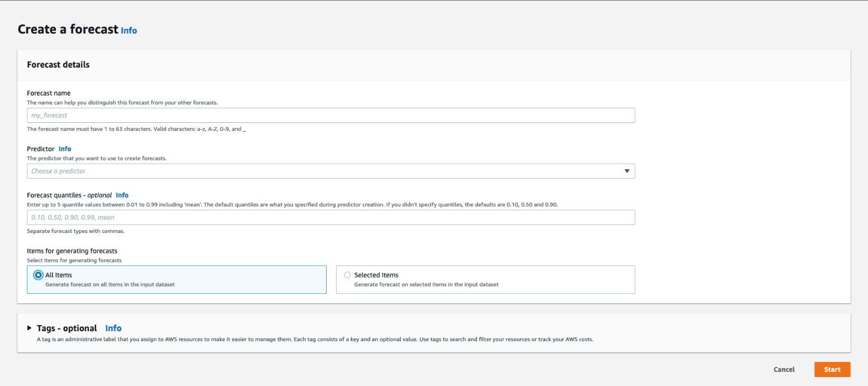Click the 'All Items' option label text
The image size is (868, 386).
click(59, 275)
